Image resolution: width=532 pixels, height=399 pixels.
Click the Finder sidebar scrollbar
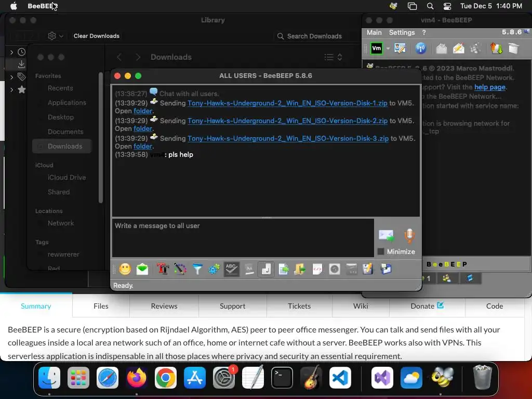tap(100, 137)
